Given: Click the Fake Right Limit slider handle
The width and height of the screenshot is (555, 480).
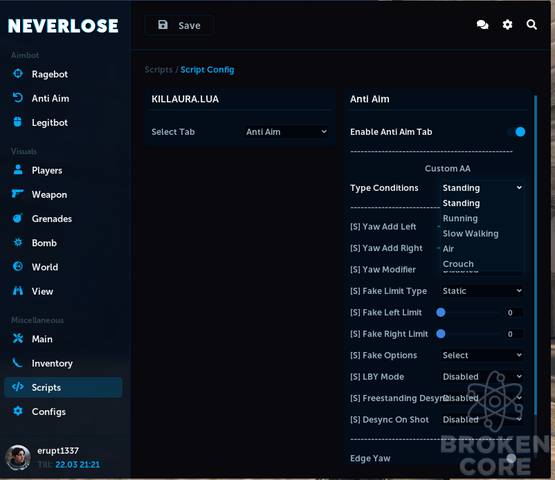Looking at the screenshot, I should tap(441, 334).
